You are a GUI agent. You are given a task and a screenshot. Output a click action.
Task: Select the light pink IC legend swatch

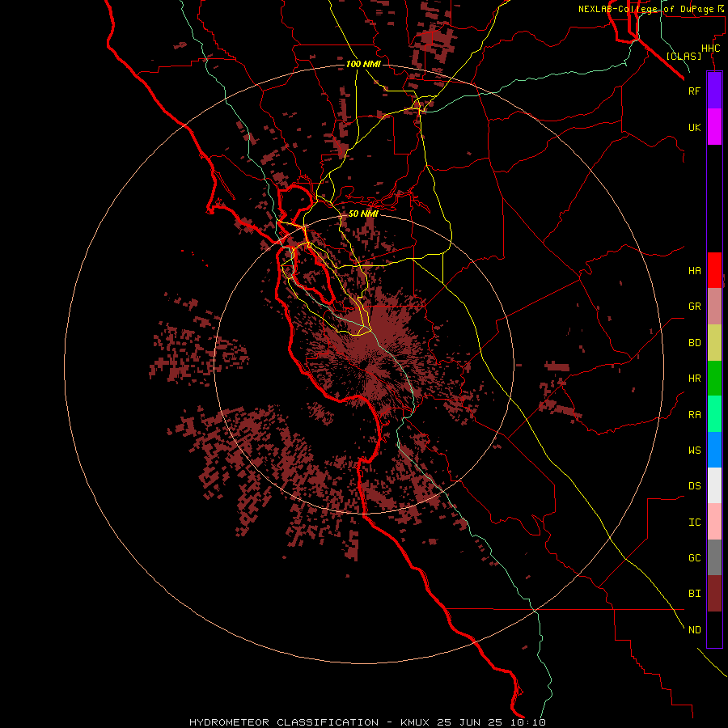pos(714,522)
